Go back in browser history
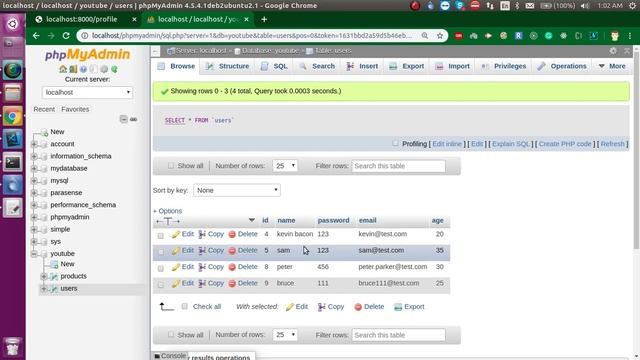Screen dimensions: 640x360 click(36, 36)
